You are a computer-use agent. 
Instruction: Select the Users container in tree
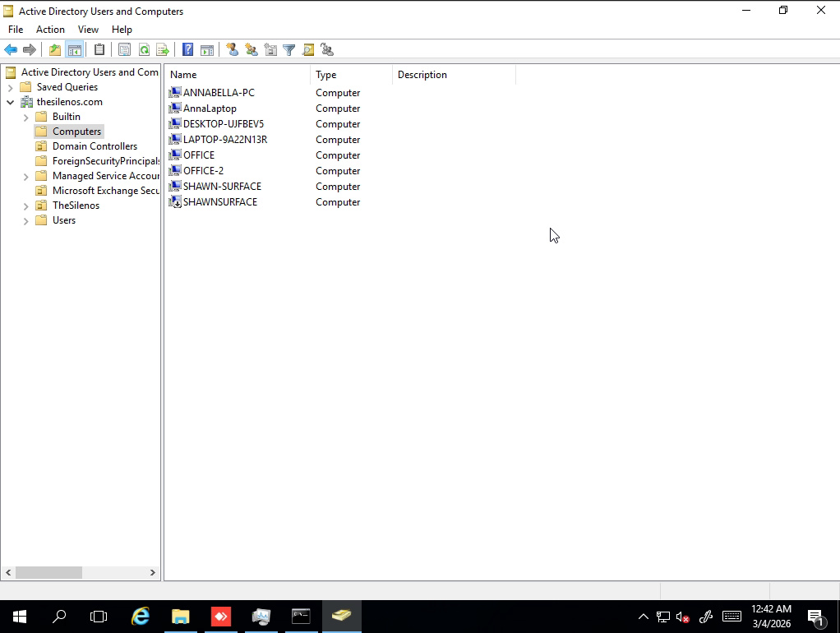pos(64,220)
